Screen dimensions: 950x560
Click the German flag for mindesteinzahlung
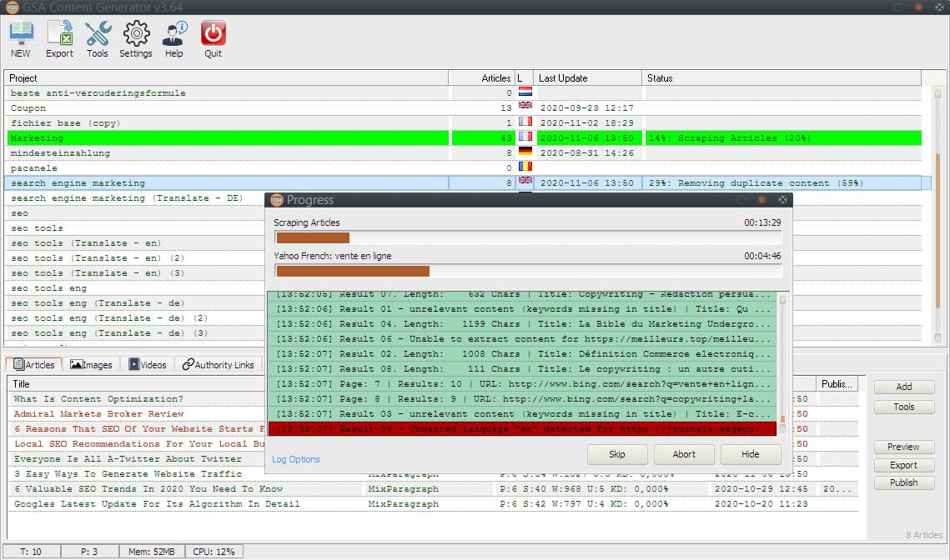click(525, 152)
